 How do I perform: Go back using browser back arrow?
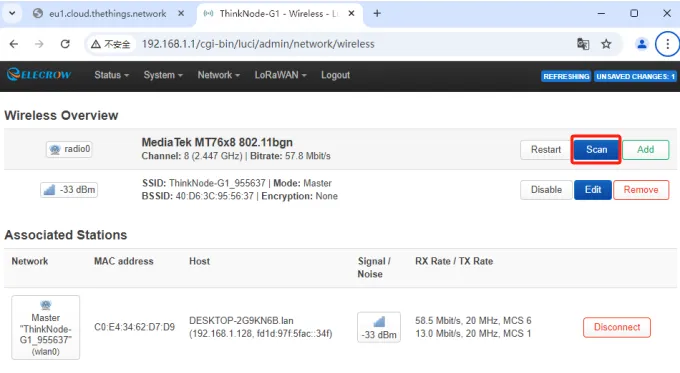14,44
